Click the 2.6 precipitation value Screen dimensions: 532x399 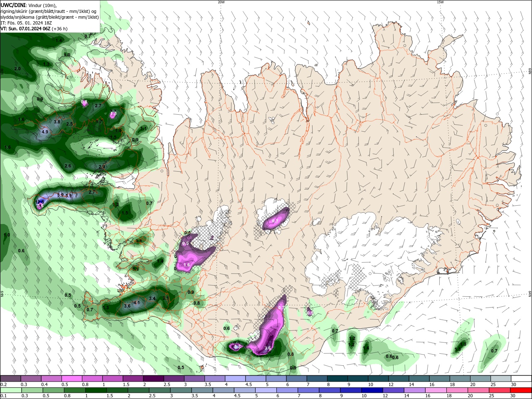coord(68,166)
